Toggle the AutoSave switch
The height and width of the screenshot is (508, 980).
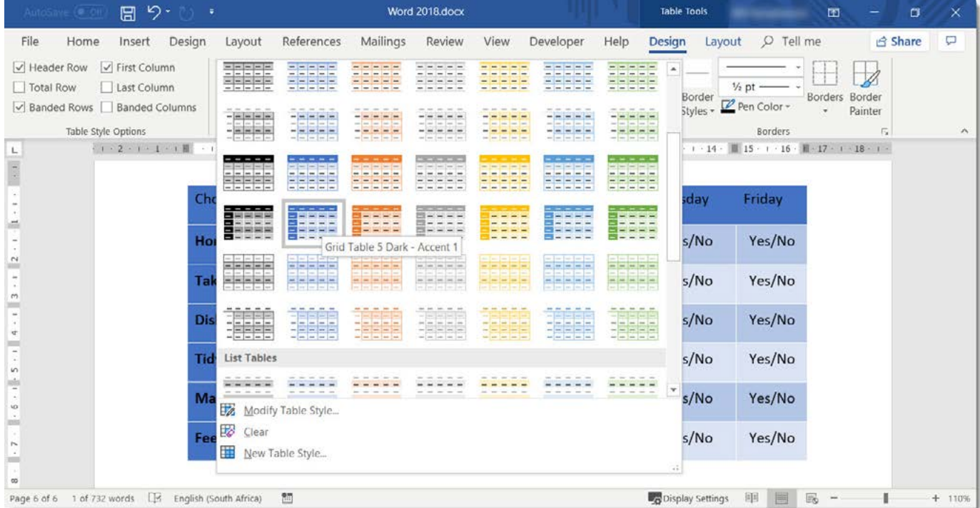[x=90, y=12]
